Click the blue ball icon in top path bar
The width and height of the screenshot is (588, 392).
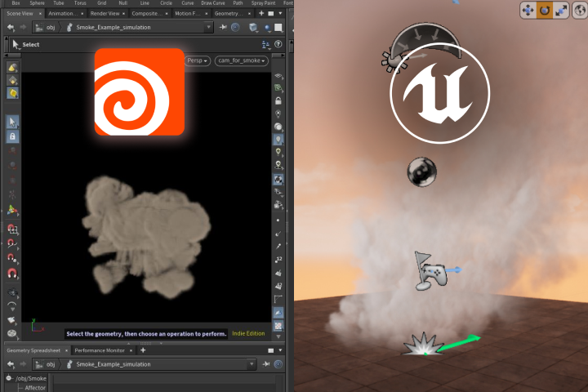(267, 28)
